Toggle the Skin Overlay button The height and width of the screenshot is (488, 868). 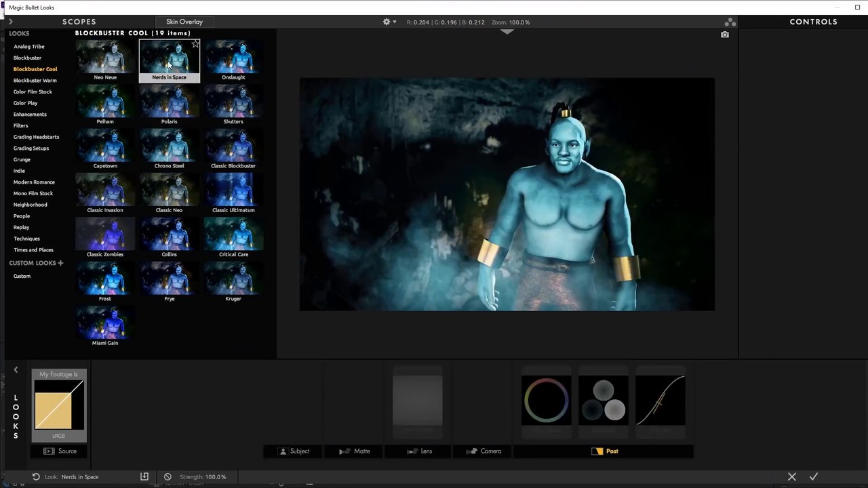(184, 22)
